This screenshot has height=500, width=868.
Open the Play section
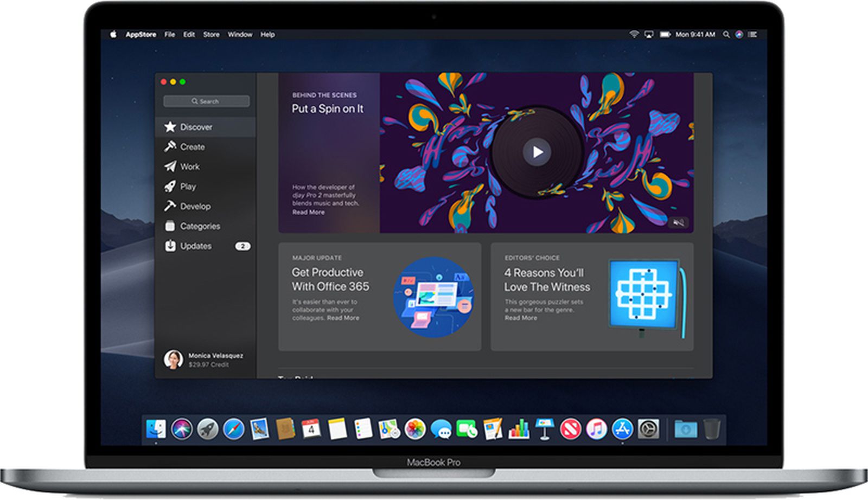click(x=188, y=186)
